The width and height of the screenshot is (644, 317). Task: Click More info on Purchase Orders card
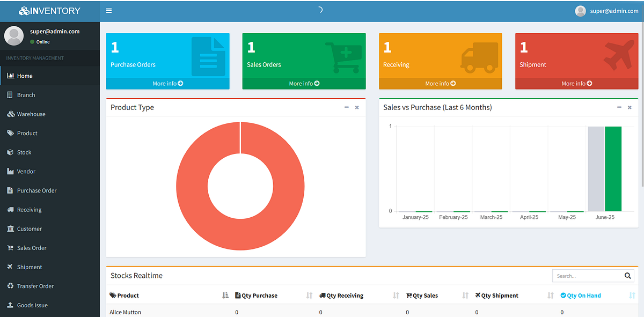[167, 84]
